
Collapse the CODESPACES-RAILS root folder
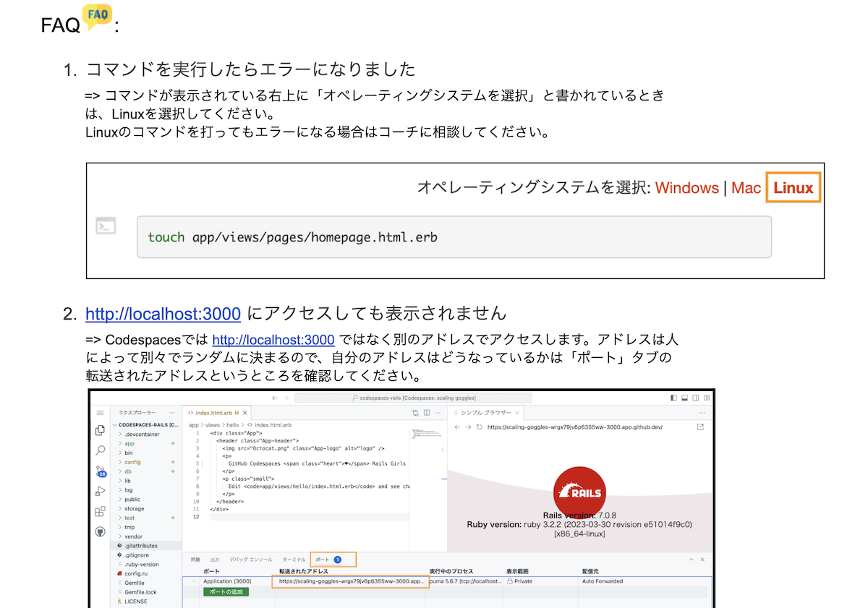point(148,425)
